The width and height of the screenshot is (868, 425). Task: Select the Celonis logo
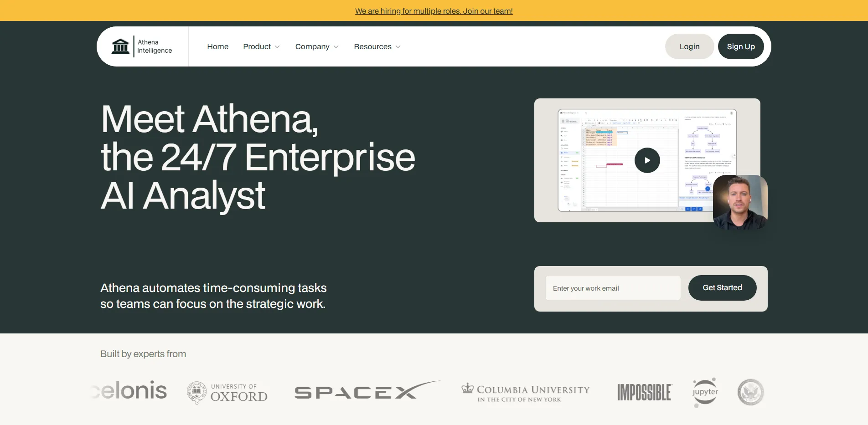point(129,391)
